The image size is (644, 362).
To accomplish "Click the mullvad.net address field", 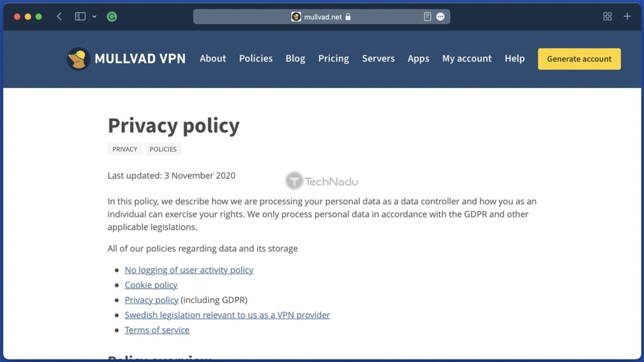I will click(322, 17).
